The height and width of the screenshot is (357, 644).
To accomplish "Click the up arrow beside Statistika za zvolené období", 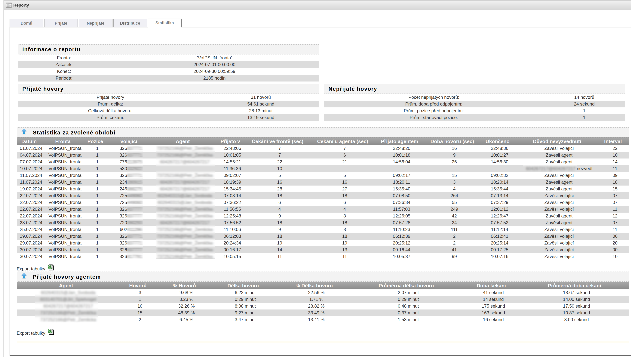I will coord(24,132).
